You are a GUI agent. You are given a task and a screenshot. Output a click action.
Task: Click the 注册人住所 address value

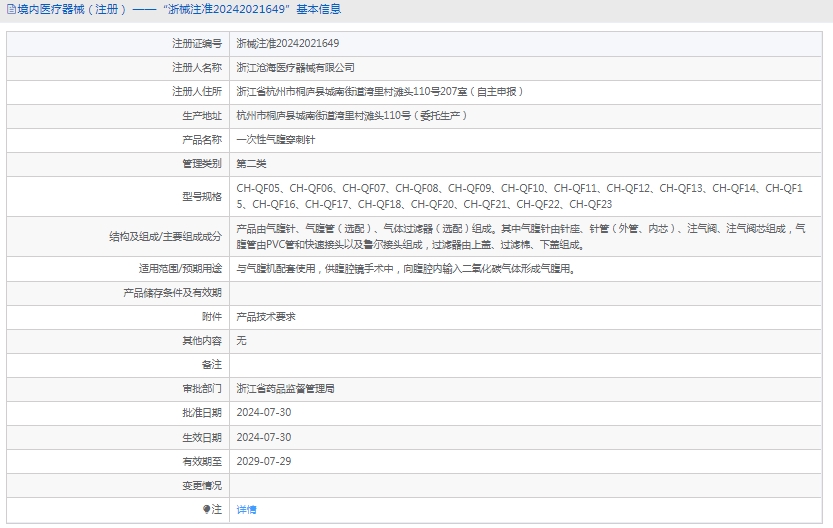[379, 91]
